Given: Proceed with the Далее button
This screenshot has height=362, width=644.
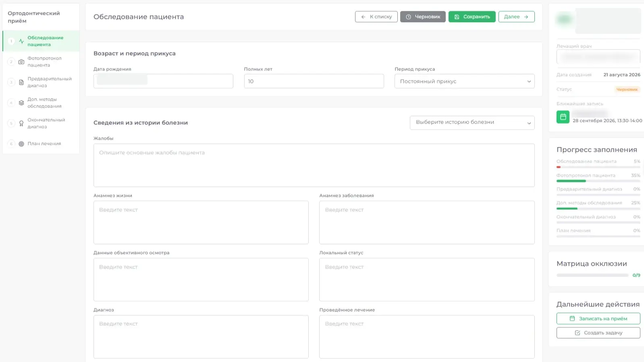Looking at the screenshot, I should point(516,17).
